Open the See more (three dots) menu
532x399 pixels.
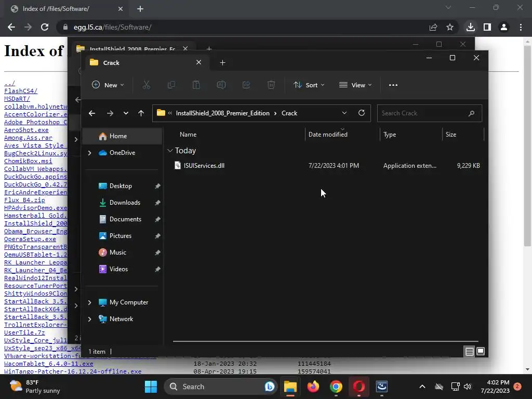click(x=393, y=85)
